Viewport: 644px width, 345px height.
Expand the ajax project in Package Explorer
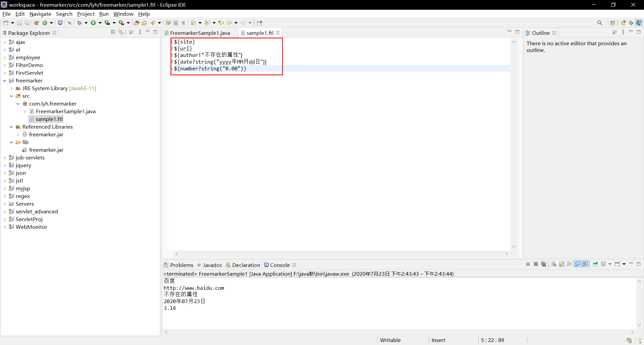tap(4, 42)
